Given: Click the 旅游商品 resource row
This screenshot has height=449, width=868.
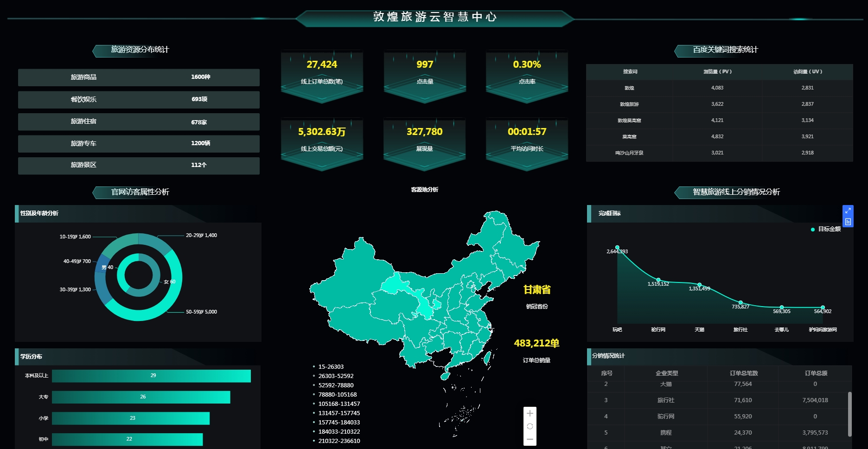Looking at the screenshot, I should click(139, 77).
